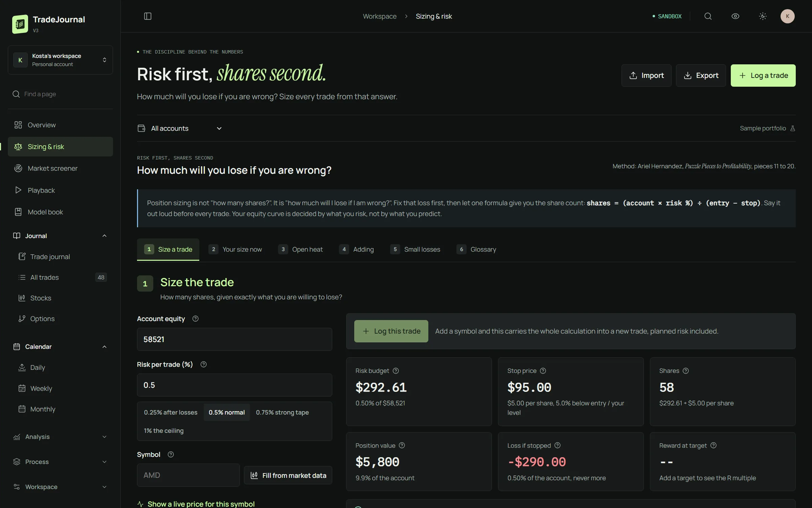Open Market screener page
The image size is (812, 508).
tap(60, 168)
